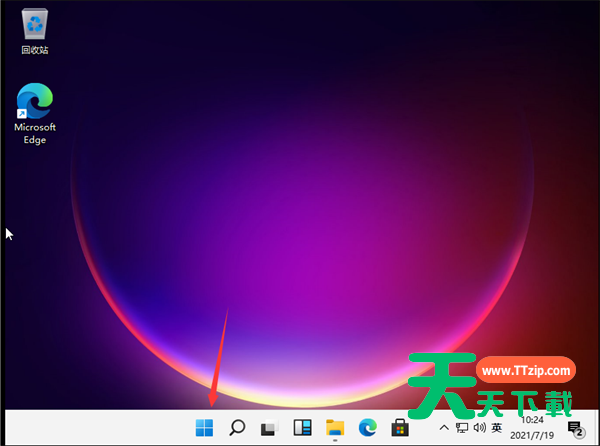
Task: Toggle the 英 input method indicator
Action: tap(496, 428)
